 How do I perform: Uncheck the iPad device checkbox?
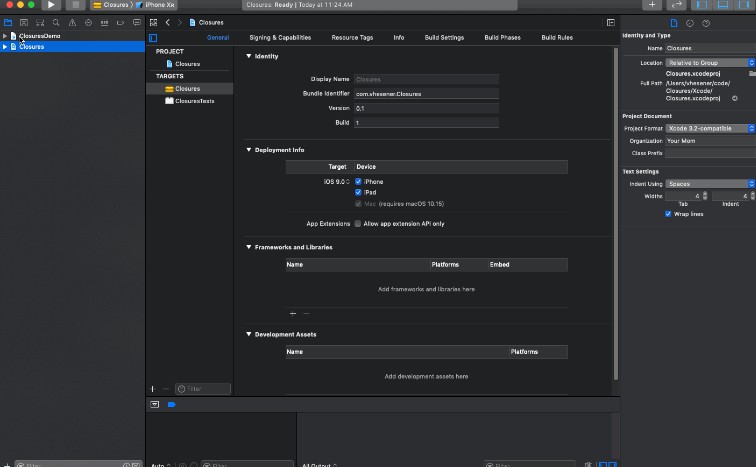pyautogui.click(x=358, y=192)
